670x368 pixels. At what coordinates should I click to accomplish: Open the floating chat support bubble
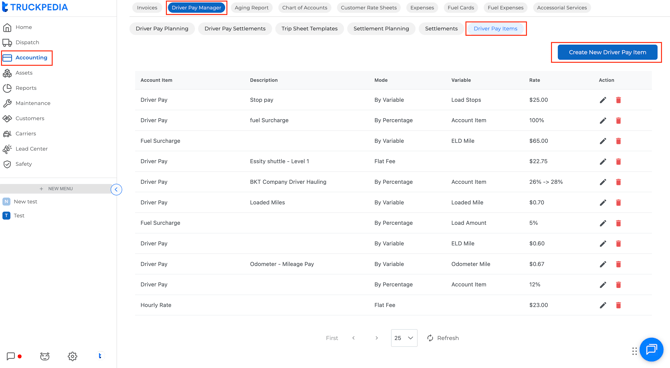click(x=651, y=350)
